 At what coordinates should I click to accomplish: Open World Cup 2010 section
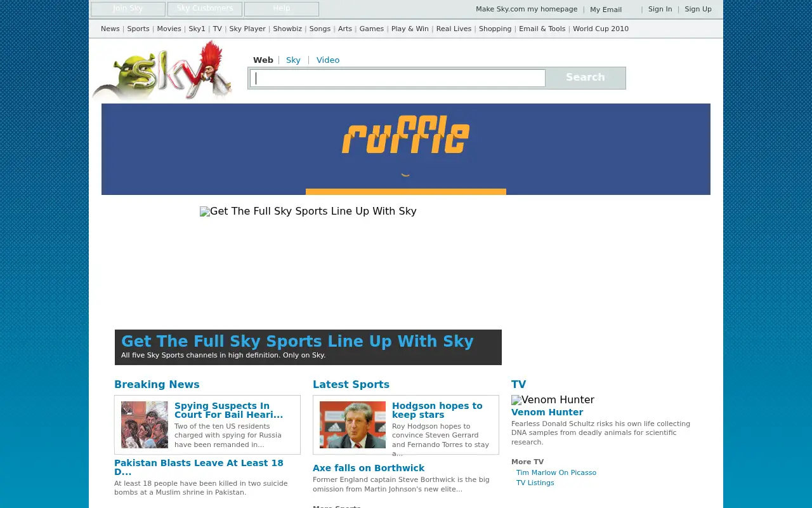[601, 29]
